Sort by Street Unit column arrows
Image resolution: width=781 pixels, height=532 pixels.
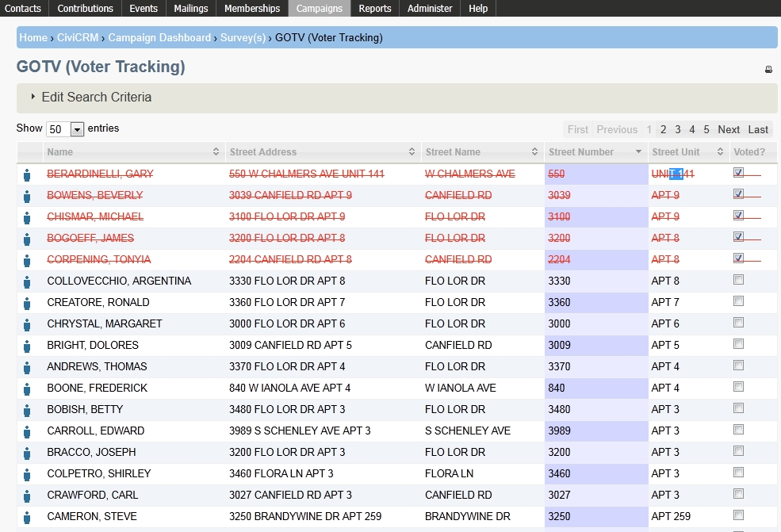click(720, 152)
